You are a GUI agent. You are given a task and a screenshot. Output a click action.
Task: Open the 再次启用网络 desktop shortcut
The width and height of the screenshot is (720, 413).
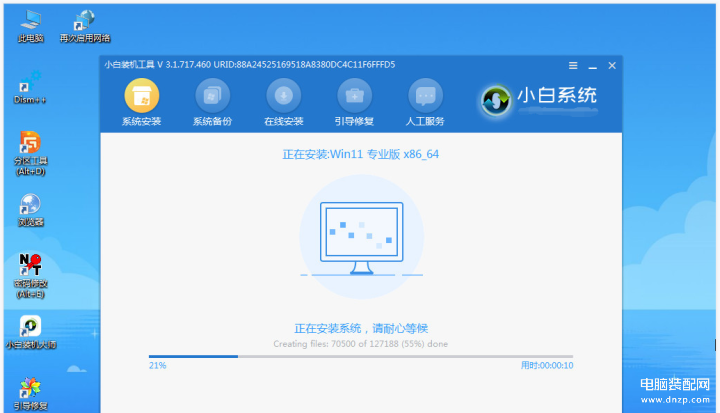[85, 26]
